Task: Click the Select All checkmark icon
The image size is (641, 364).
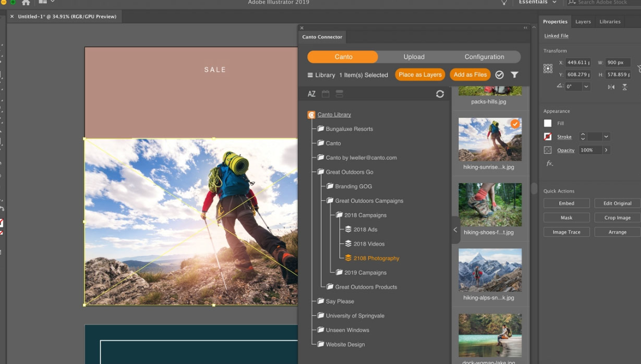Action: point(499,75)
